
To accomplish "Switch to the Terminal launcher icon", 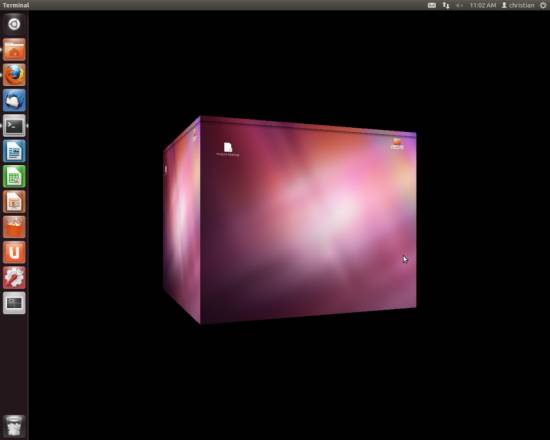I will (x=14, y=126).
